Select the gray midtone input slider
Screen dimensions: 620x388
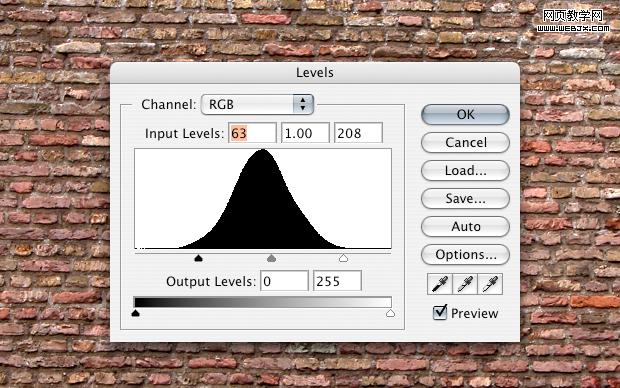271,258
